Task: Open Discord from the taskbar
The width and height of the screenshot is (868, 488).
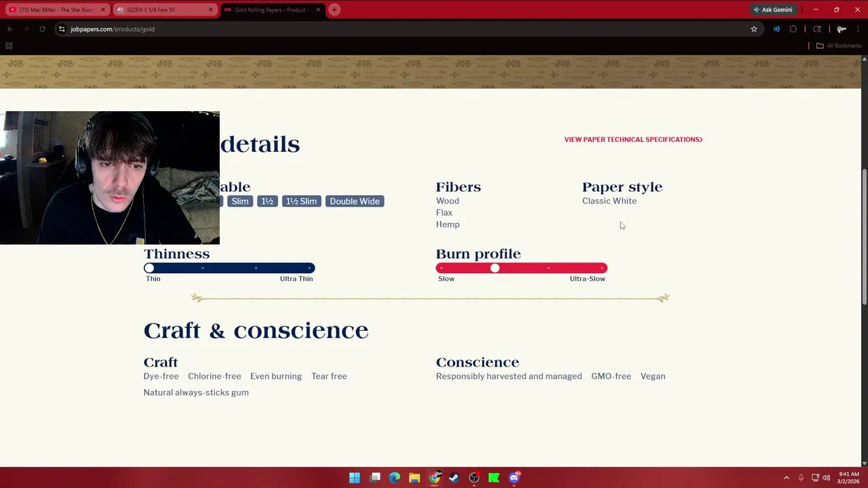Action: (x=514, y=478)
